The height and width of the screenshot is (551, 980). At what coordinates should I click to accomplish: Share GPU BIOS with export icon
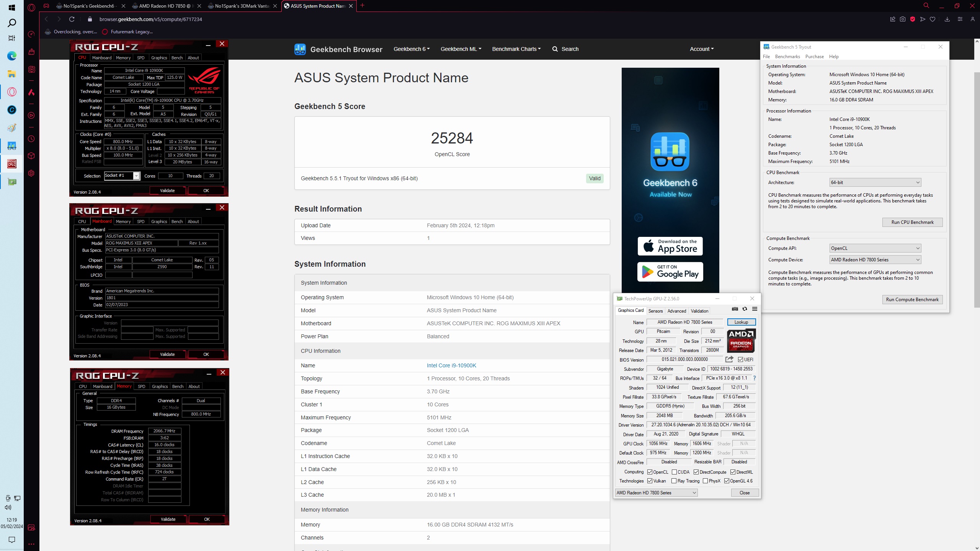click(x=729, y=359)
